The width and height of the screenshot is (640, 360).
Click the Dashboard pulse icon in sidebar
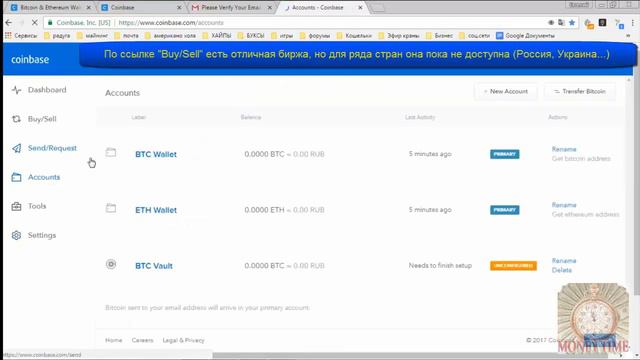coord(16,90)
